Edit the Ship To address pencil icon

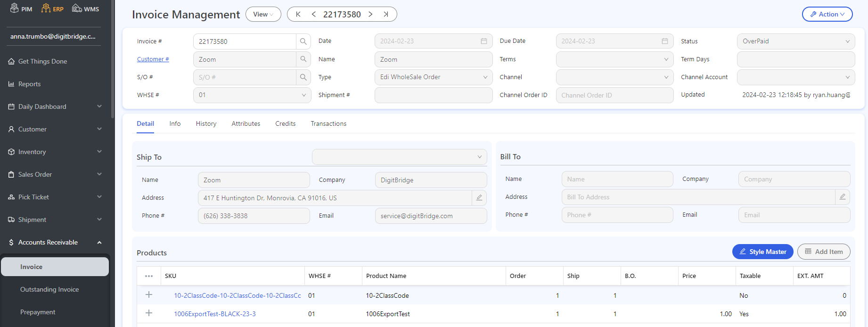point(479,198)
